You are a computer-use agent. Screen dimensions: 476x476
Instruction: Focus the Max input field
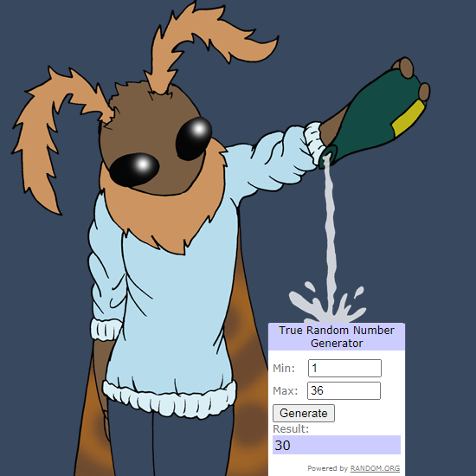point(344,390)
